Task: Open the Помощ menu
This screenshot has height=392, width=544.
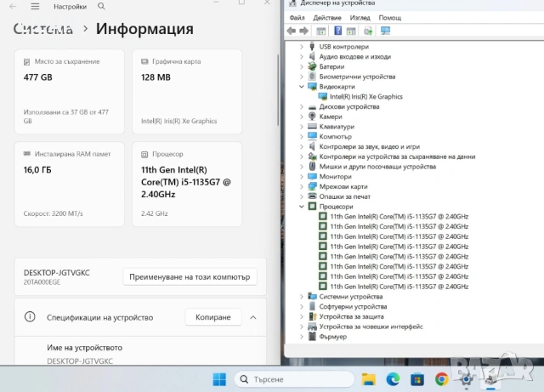Action: point(390,17)
